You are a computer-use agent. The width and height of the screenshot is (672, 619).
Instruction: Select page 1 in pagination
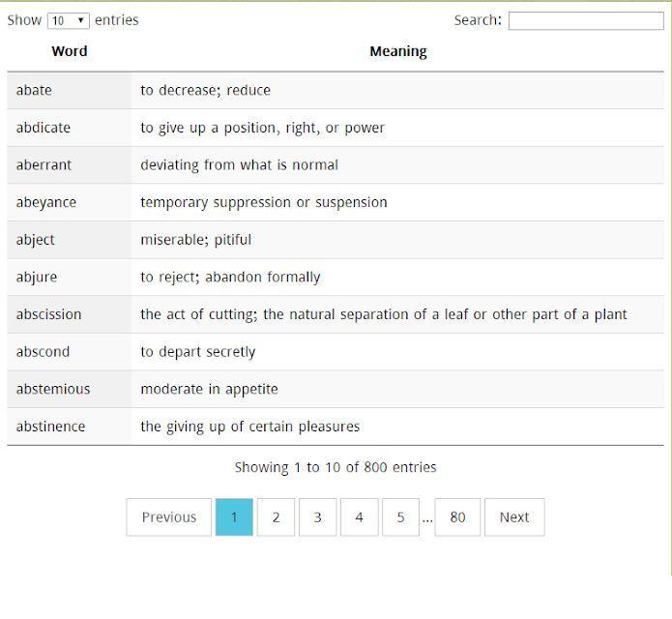234,517
